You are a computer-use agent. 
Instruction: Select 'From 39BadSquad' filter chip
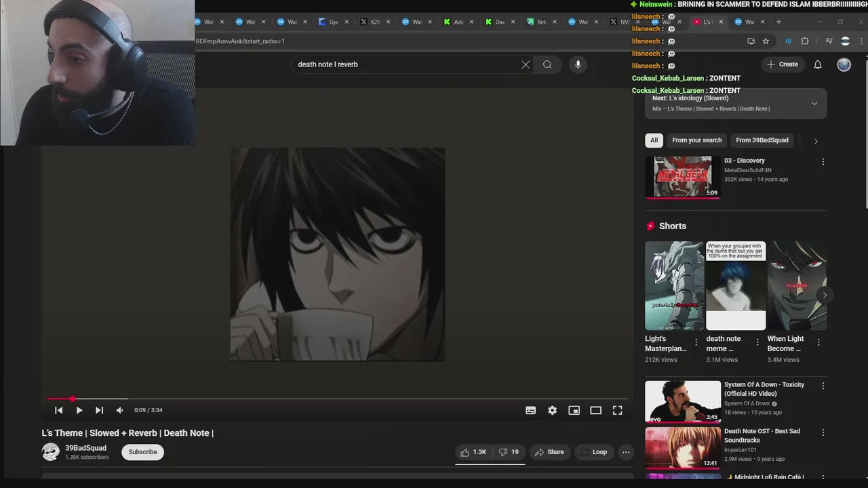pos(762,140)
